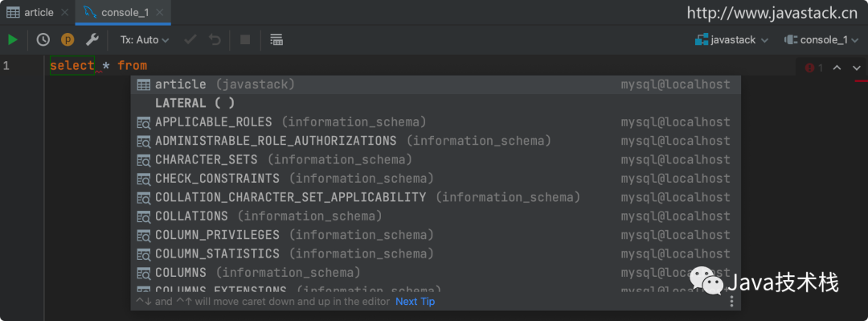The height and width of the screenshot is (321, 868).
Task: Click the orange playground P icon
Action: 68,39
